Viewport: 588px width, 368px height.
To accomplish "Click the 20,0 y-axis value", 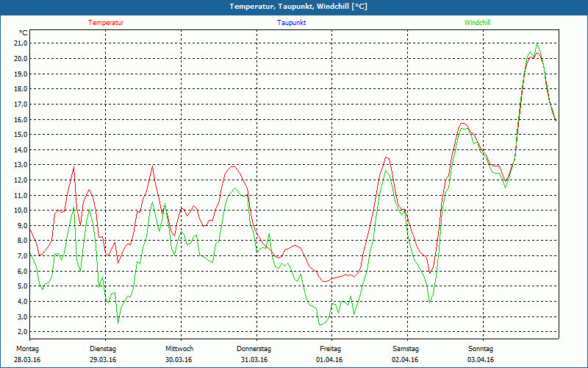I will [21, 59].
